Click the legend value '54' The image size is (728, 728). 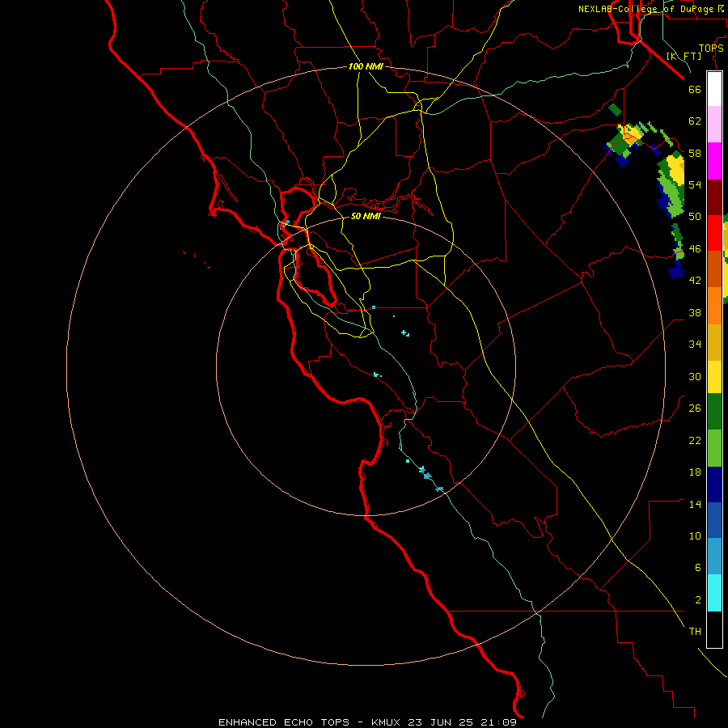(x=695, y=184)
